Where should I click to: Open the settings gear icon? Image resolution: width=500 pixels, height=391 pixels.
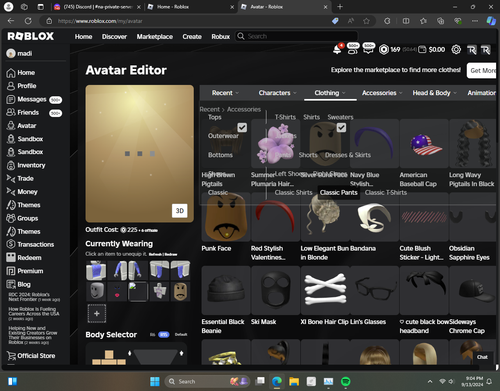(456, 50)
